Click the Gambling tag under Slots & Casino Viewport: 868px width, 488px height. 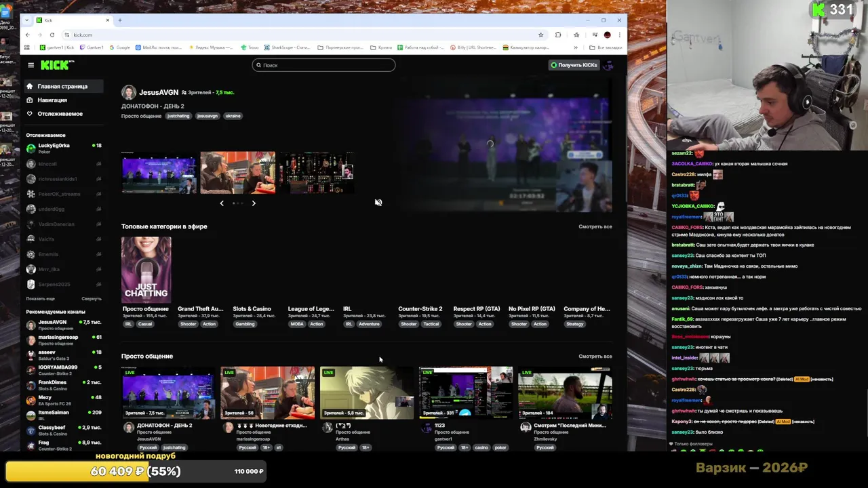tap(245, 324)
